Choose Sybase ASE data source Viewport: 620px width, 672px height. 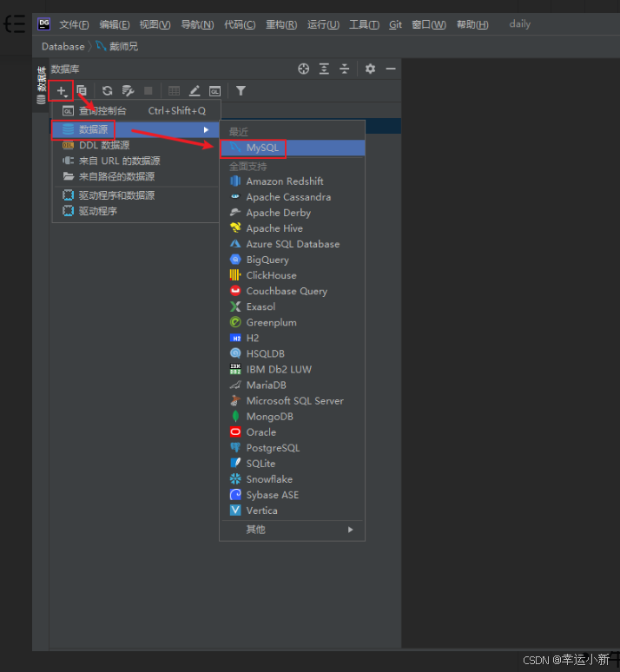point(293,495)
